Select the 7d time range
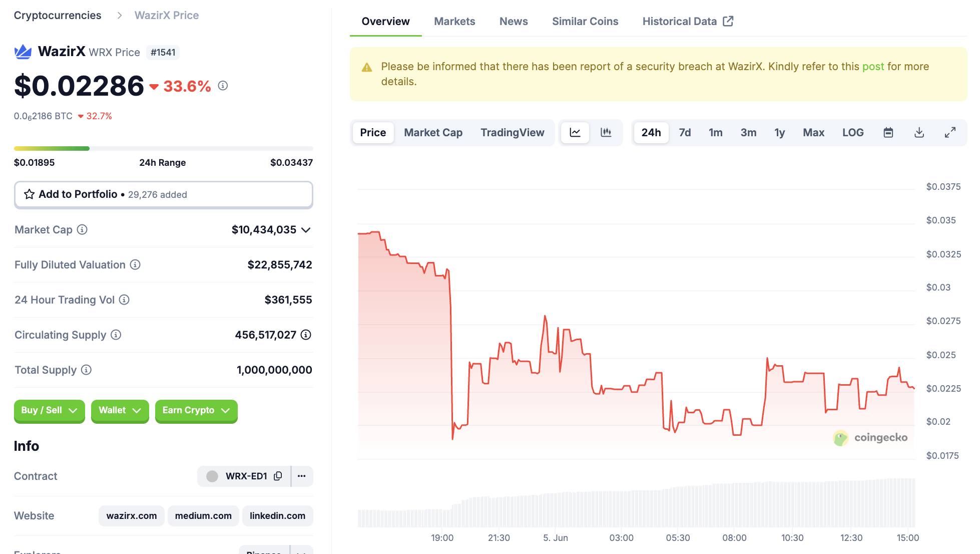This screenshot has width=980, height=554. [685, 132]
